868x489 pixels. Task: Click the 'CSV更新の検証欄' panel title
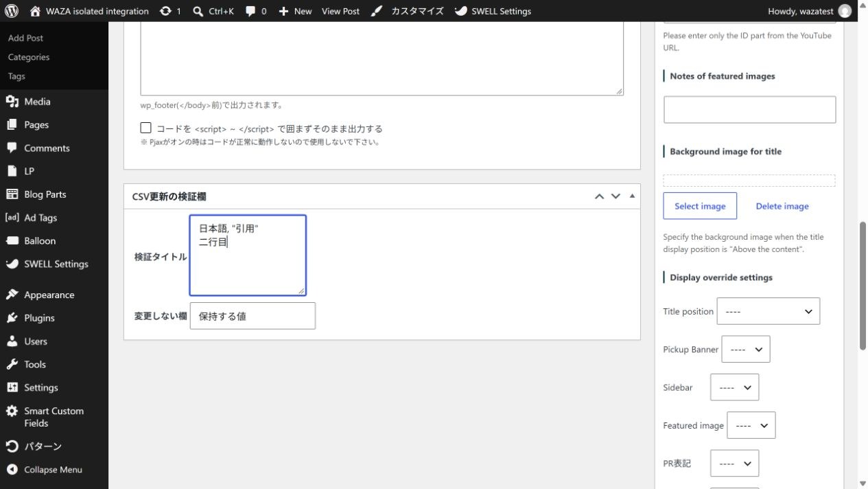pos(169,196)
